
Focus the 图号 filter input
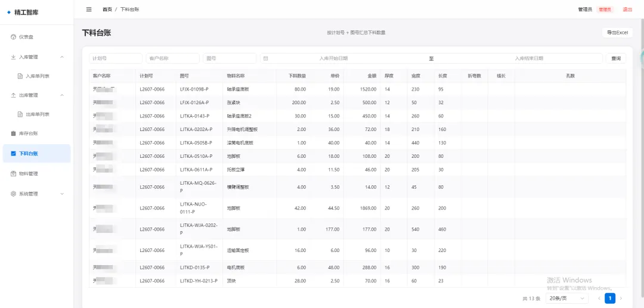point(230,58)
